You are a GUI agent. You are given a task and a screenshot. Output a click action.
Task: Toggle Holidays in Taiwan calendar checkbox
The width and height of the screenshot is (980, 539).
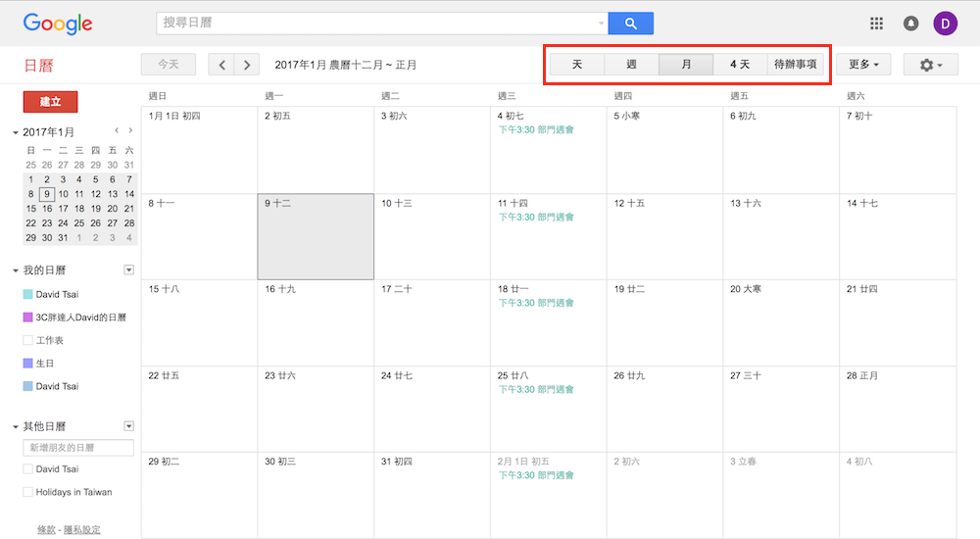pos(28,492)
